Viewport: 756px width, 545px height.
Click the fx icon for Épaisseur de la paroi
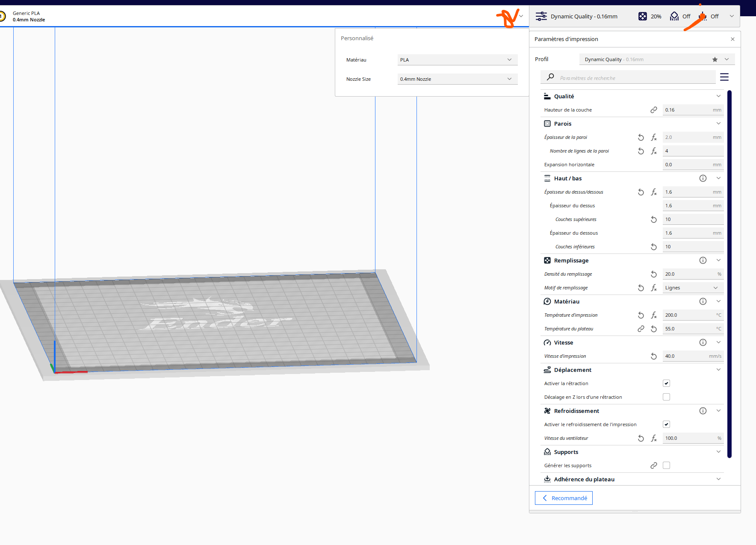point(654,137)
